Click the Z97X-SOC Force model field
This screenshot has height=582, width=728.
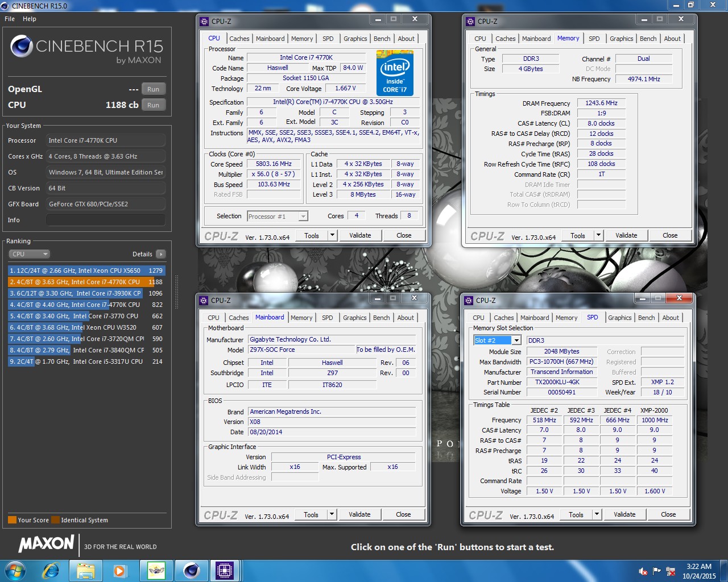tap(301, 350)
